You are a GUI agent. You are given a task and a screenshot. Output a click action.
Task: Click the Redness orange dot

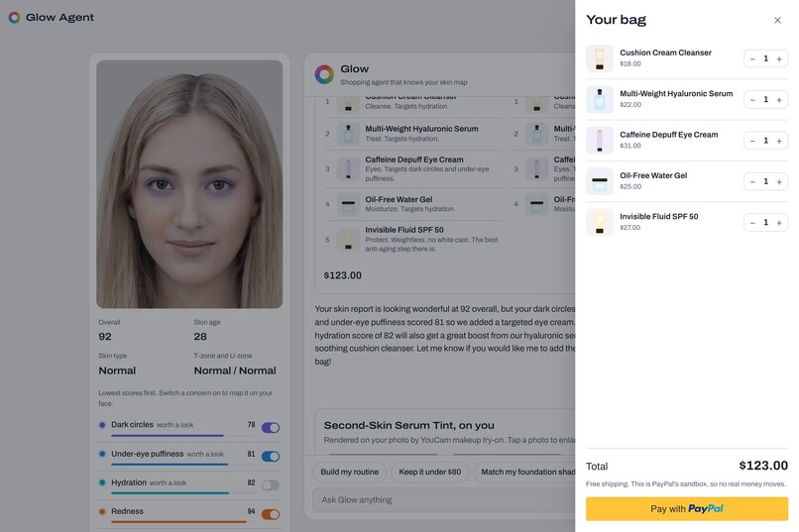[102, 511]
